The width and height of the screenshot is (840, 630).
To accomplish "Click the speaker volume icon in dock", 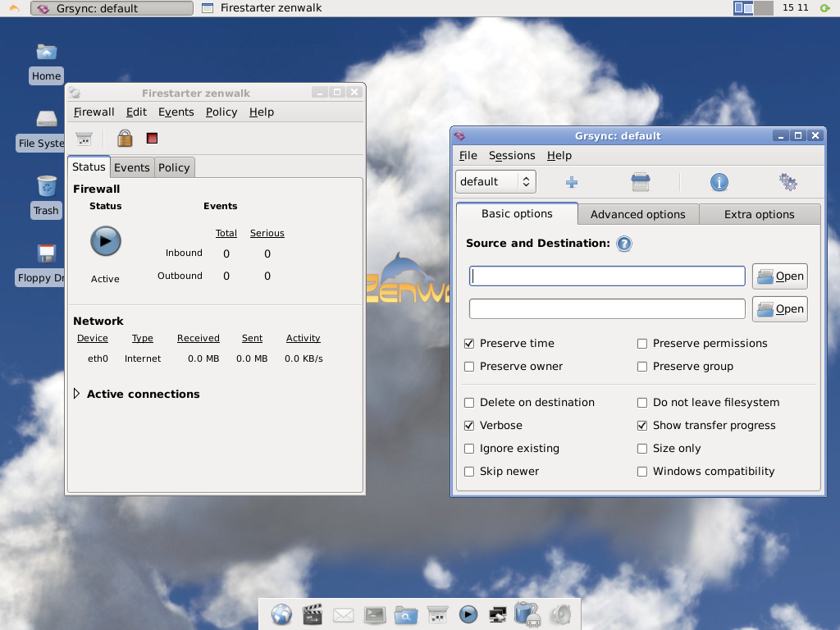I will (560, 614).
